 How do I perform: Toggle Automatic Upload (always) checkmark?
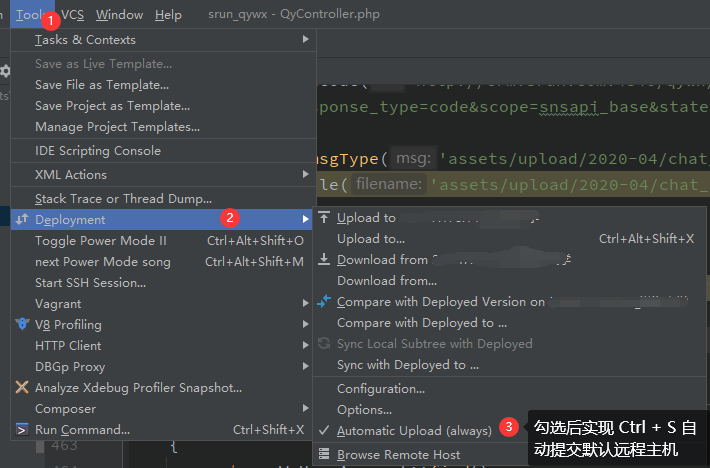[324, 430]
